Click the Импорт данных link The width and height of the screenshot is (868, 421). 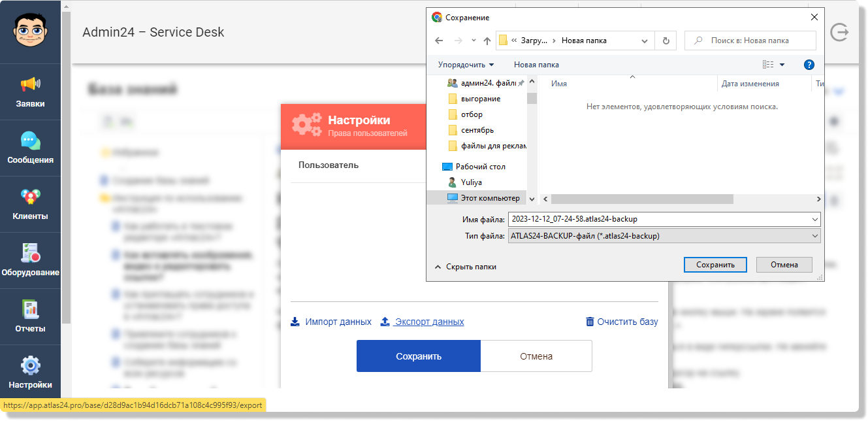[x=338, y=322]
